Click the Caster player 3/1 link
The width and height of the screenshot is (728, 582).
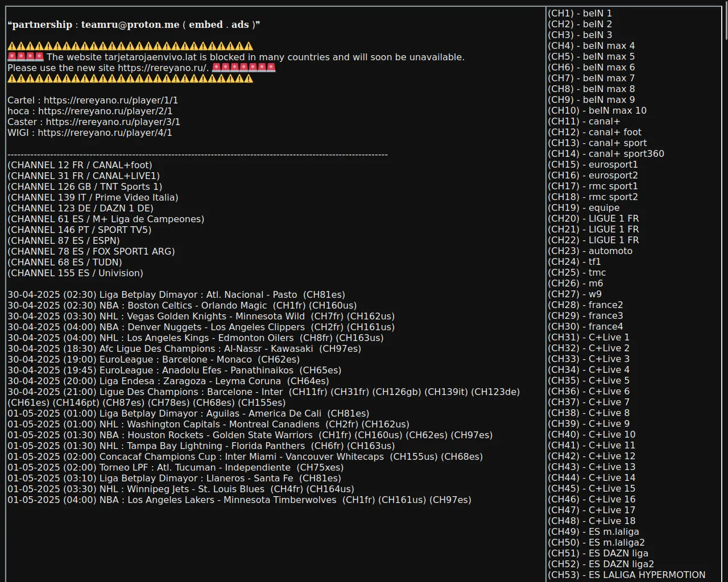[113, 122]
